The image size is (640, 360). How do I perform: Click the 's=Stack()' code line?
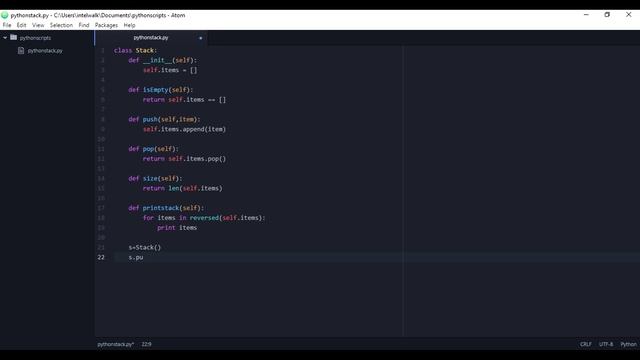144,247
